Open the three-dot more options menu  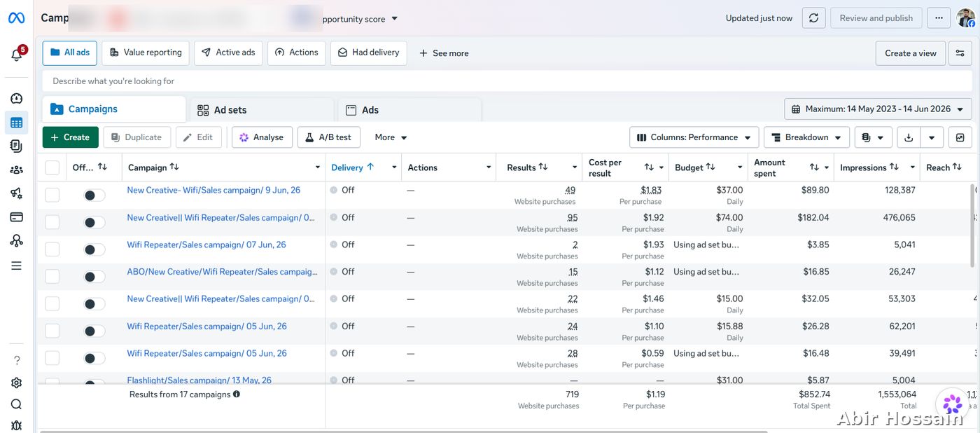click(939, 18)
